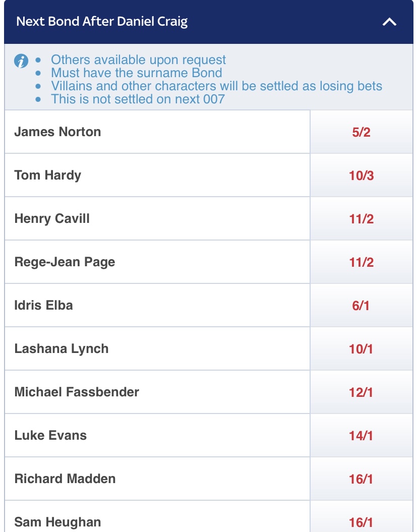Viewport: 417px width, 532px height.
Task: Select Tom Hardy odds 10/3
Action: (362, 175)
